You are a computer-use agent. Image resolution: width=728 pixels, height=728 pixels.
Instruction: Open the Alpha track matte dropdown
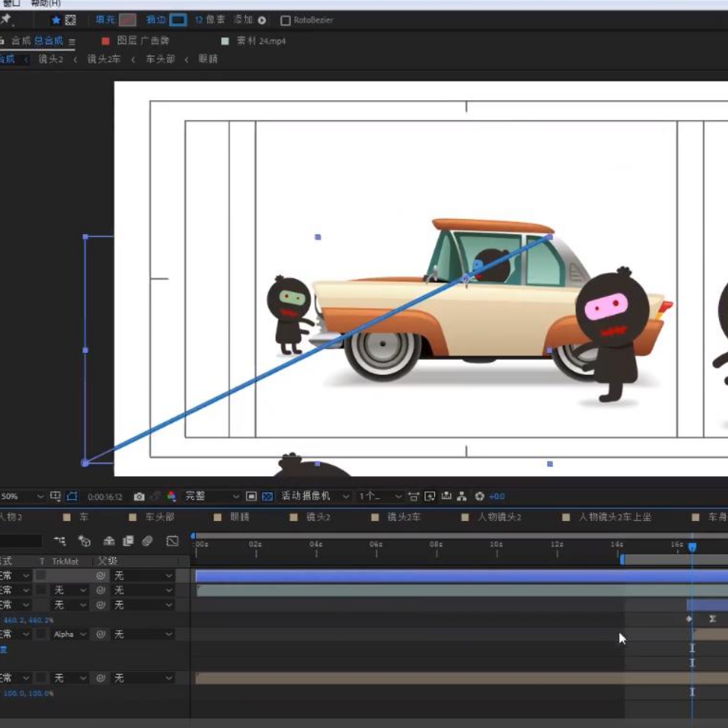[70, 635]
